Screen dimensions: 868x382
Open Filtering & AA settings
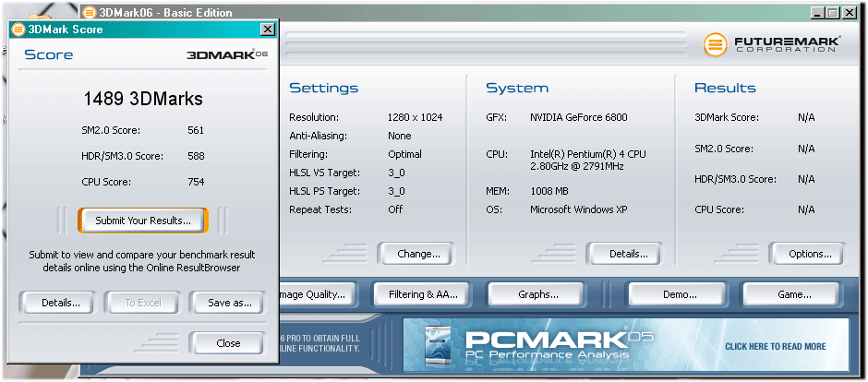421,294
